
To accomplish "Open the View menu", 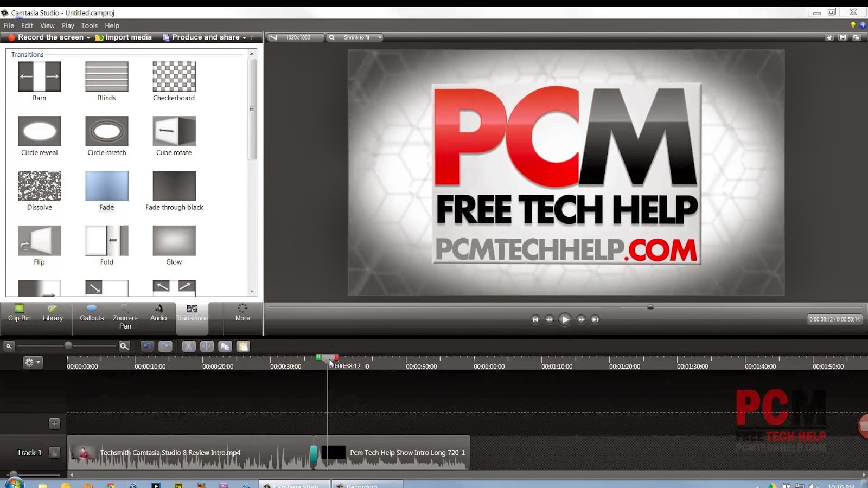I will tap(47, 25).
